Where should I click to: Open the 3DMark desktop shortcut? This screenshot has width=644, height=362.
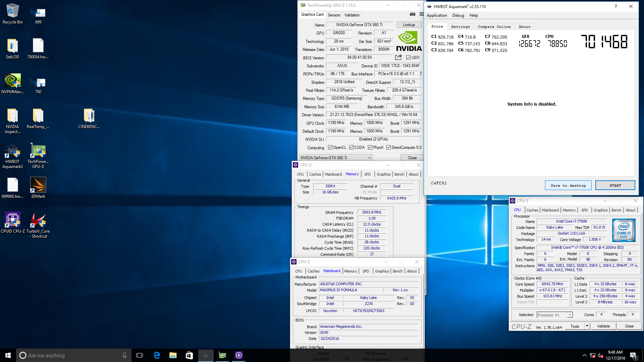38,188
